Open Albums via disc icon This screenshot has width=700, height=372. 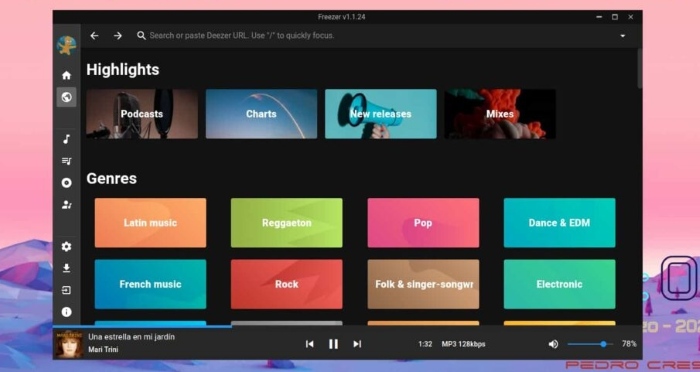pyautogui.click(x=67, y=183)
